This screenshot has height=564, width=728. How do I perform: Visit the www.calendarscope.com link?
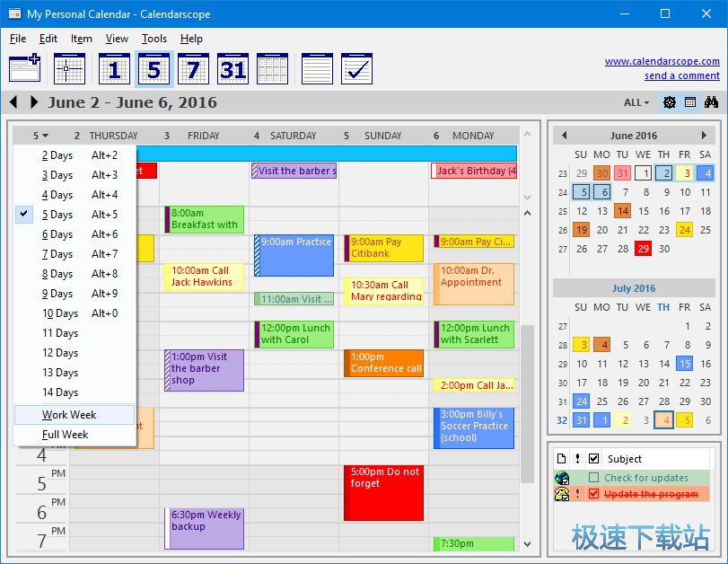click(662, 59)
